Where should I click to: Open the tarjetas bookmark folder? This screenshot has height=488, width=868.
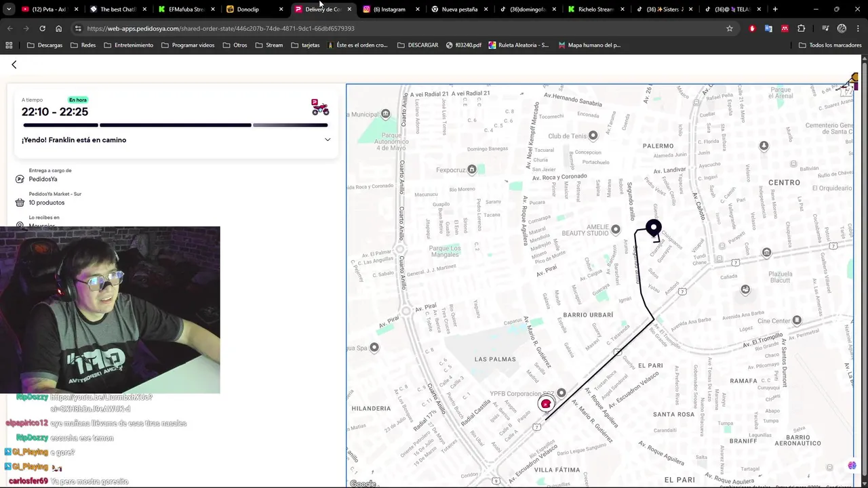[305, 45]
